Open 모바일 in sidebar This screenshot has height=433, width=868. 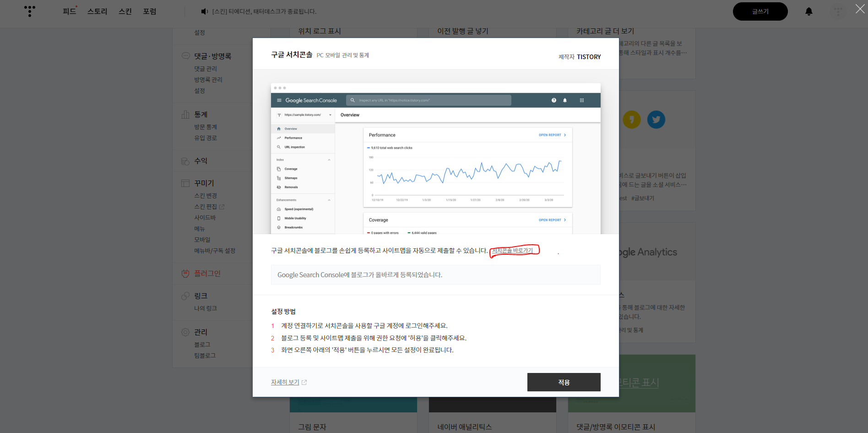pos(202,240)
